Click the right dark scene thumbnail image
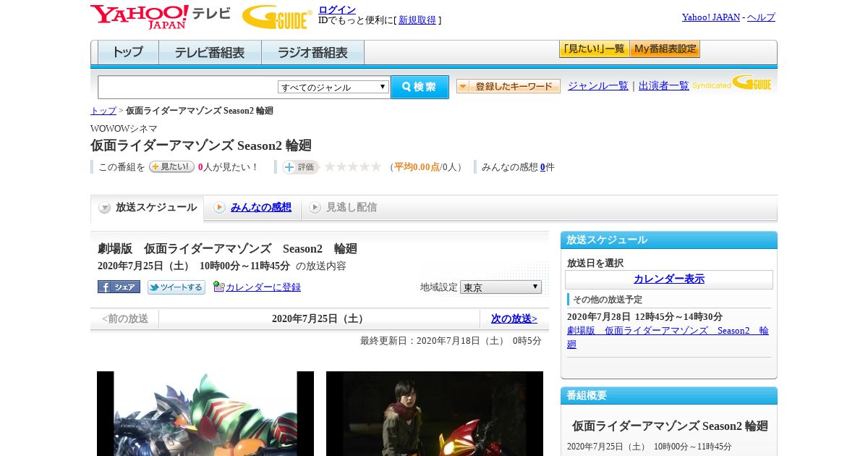 coord(435,413)
